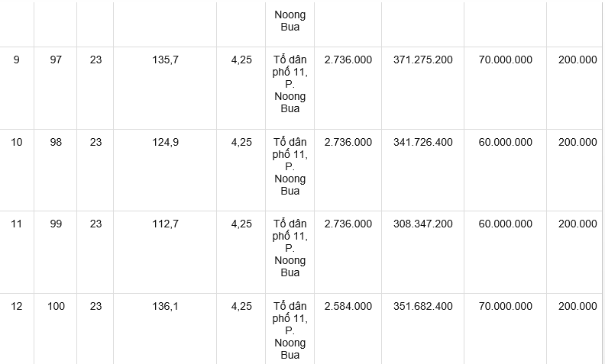Viewport: 605px width, 364px height.
Task: Select the total price 351.682.400
Action: point(423,306)
